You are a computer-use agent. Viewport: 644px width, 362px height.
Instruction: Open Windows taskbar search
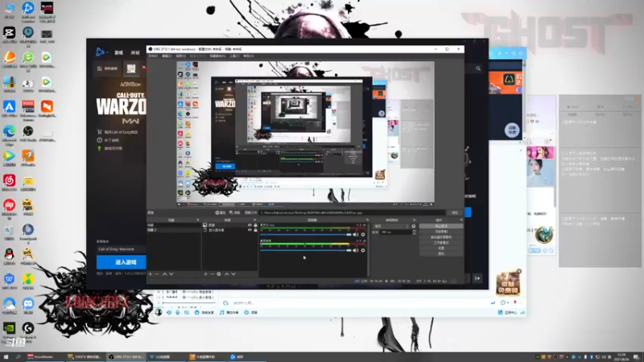click(x=18, y=357)
